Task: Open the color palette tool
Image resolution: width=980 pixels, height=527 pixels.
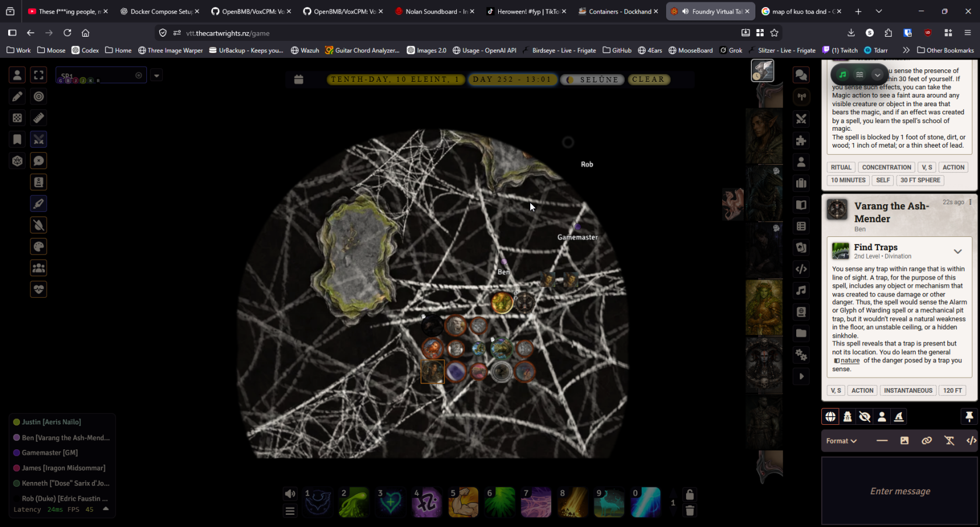Action: tap(38, 246)
